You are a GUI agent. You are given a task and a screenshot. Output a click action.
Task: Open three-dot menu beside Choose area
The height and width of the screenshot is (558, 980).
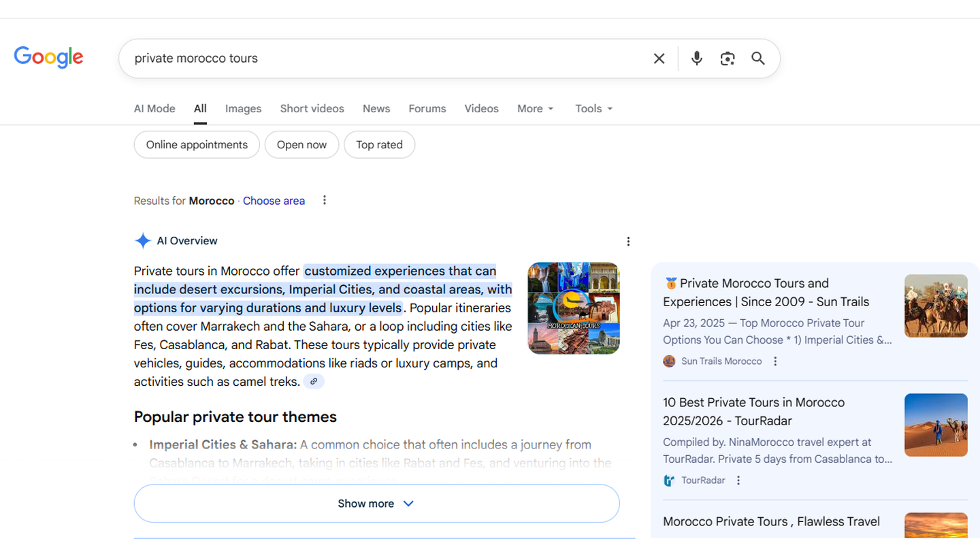click(x=325, y=200)
